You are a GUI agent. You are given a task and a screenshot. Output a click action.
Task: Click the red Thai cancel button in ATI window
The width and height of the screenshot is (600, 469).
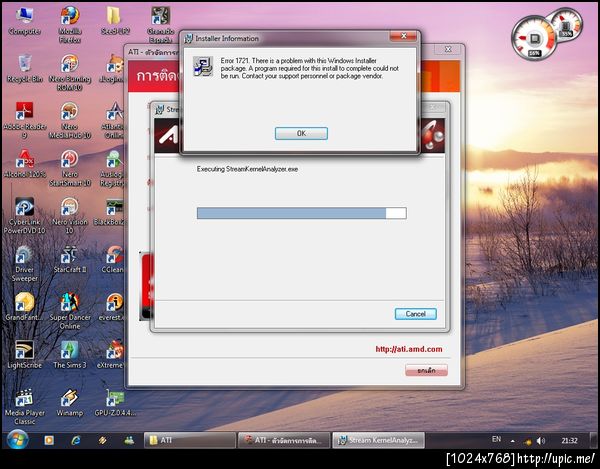point(426,370)
